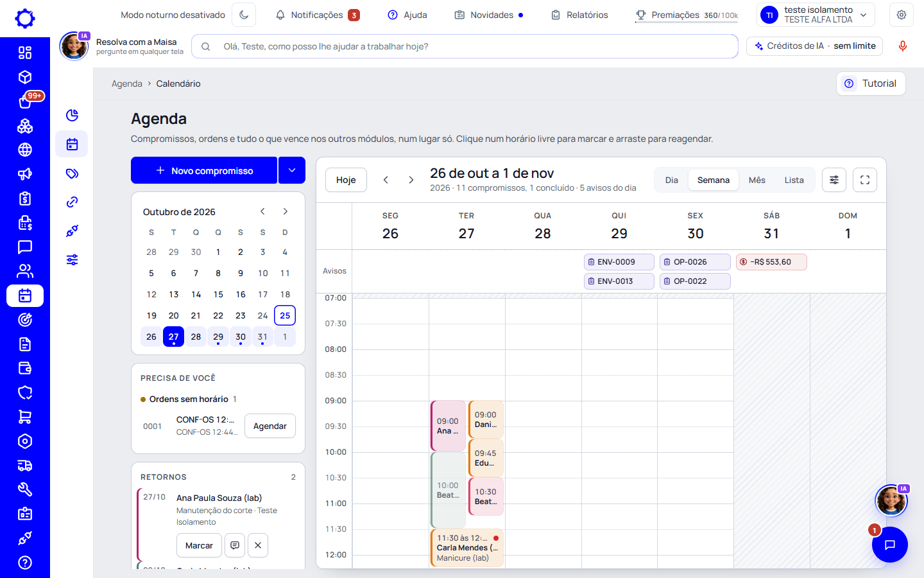Click the Hoje button

(x=346, y=180)
